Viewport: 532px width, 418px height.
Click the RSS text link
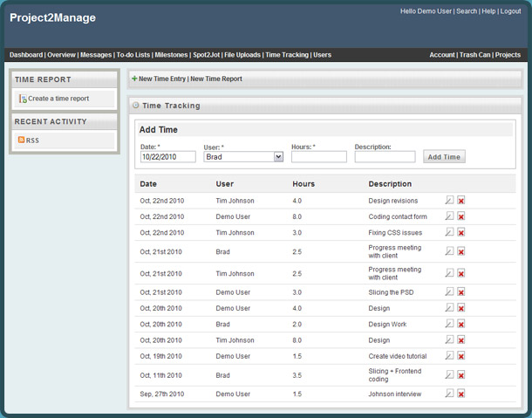point(32,140)
